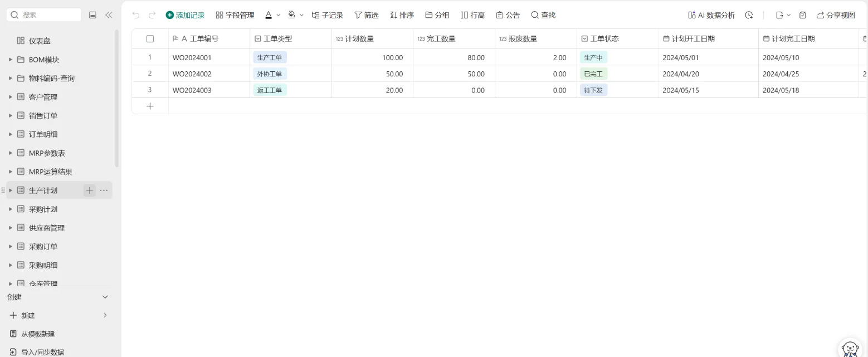Click 添加记录 to add a record

[185, 15]
